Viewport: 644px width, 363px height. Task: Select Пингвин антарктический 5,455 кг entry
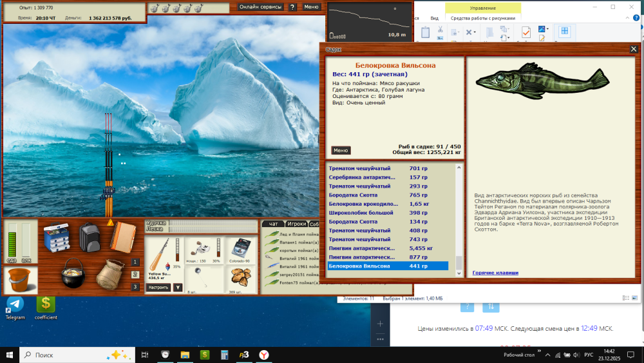[x=388, y=248]
